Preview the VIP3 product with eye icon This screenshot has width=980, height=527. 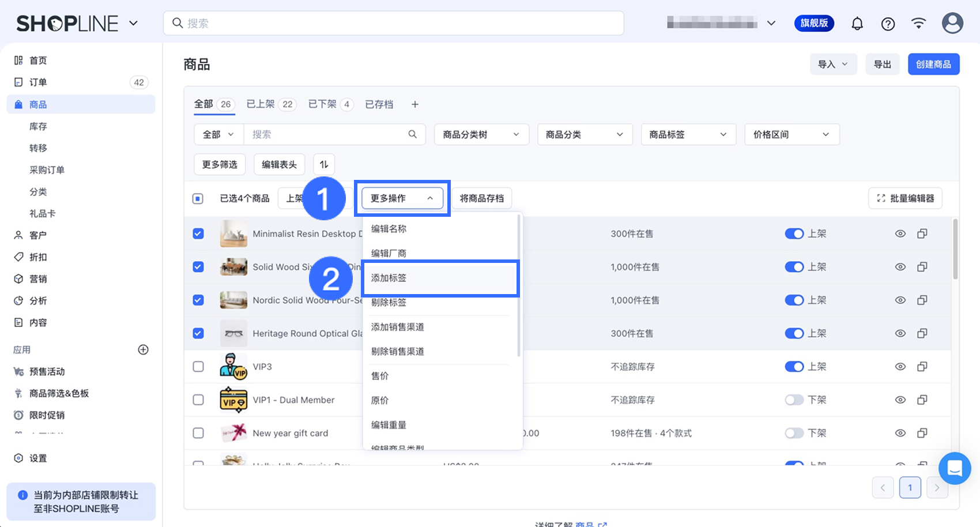(x=900, y=367)
